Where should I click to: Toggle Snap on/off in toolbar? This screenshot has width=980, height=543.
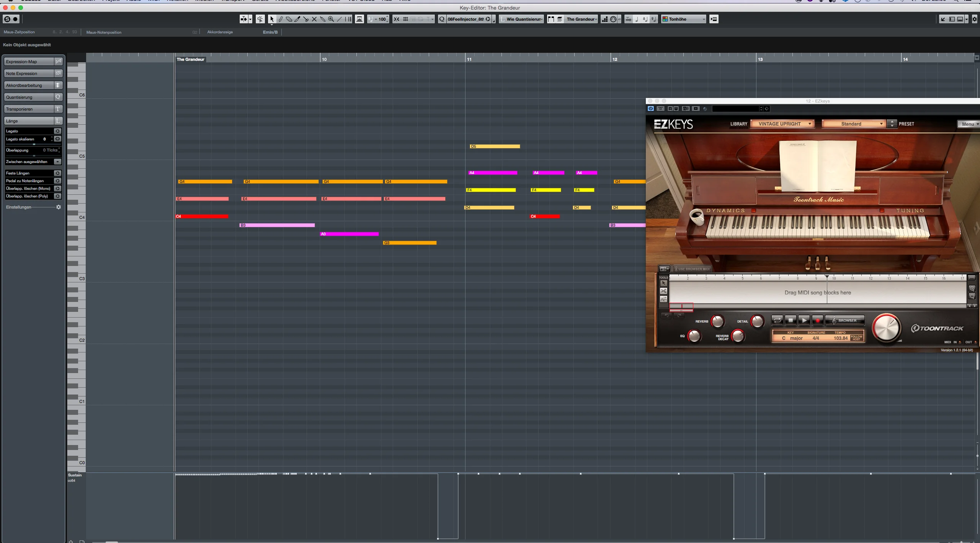397,19
